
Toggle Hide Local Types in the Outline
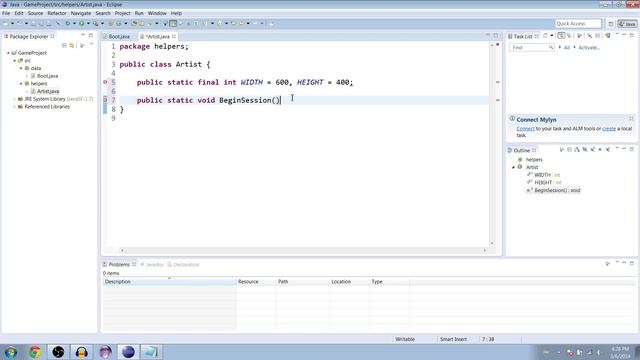click(608, 150)
